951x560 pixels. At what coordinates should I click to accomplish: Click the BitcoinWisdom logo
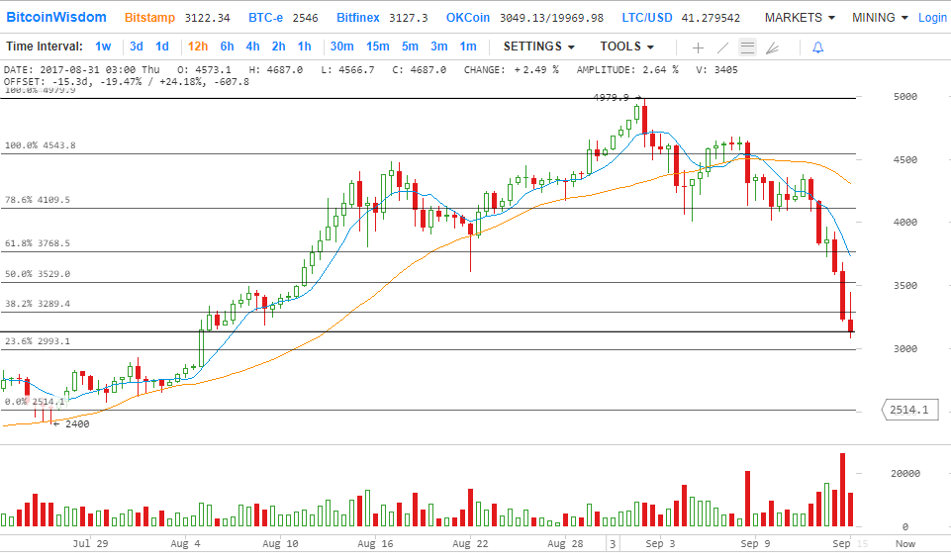pyautogui.click(x=56, y=18)
